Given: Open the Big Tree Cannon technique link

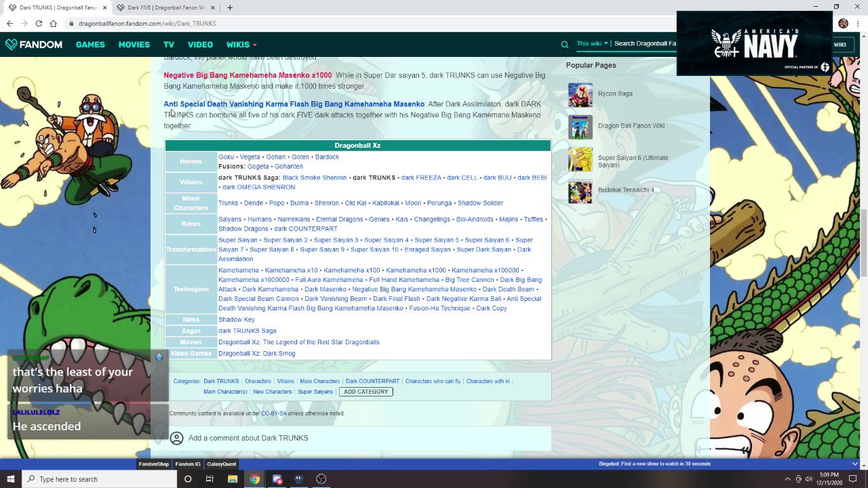Looking at the screenshot, I should click(x=469, y=280).
